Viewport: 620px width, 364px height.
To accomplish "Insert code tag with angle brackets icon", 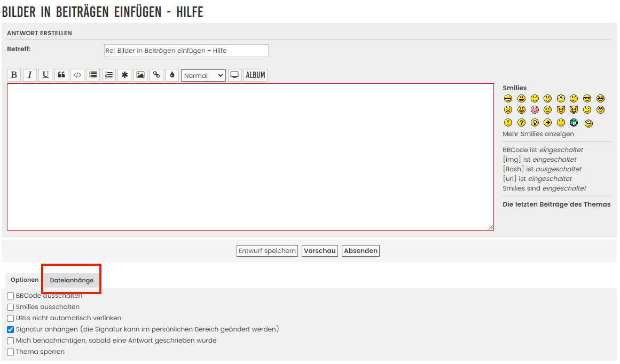I will point(77,75).
